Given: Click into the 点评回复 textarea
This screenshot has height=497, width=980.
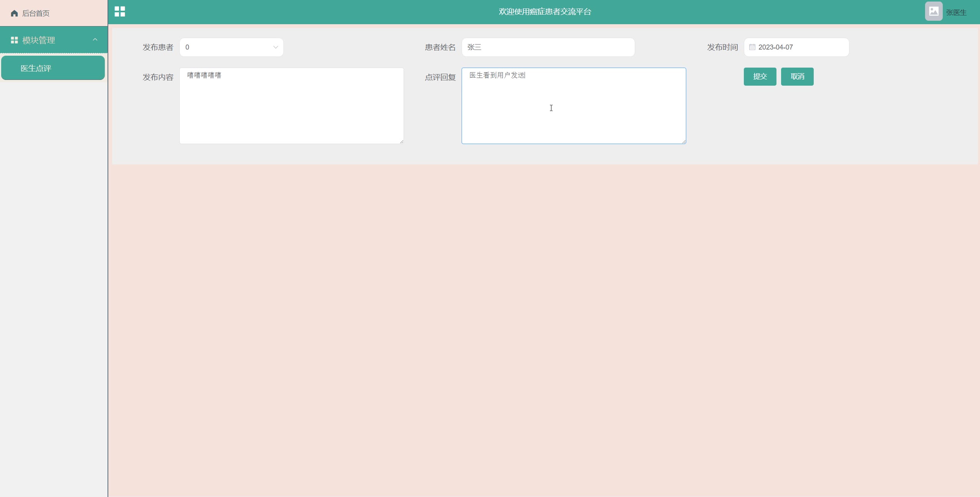Looking at the screenshot, I should [574, 106].
